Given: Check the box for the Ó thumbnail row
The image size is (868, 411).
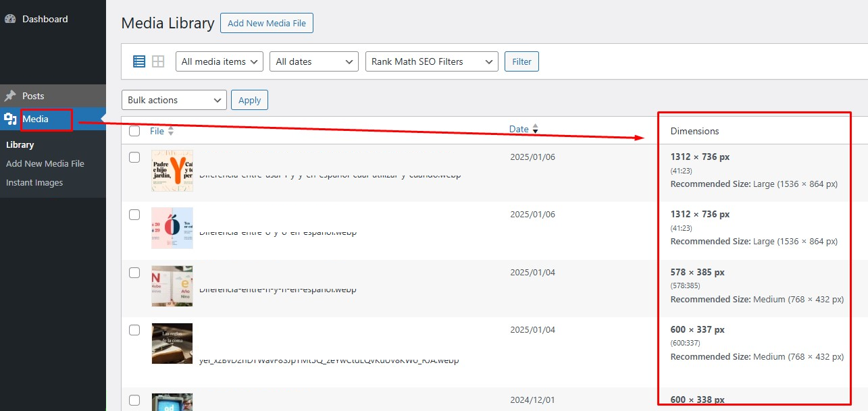Looking at the screenshot, I should [x=134, y=215].
